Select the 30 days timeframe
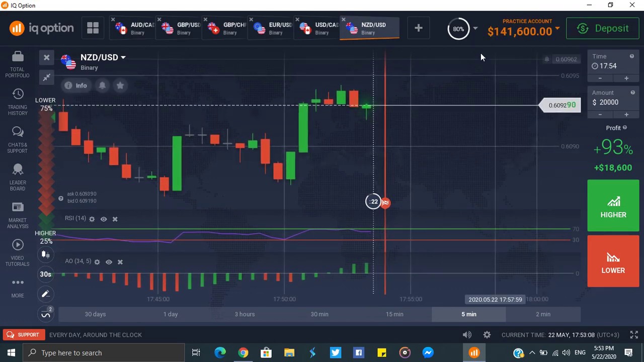 point(96,314)
